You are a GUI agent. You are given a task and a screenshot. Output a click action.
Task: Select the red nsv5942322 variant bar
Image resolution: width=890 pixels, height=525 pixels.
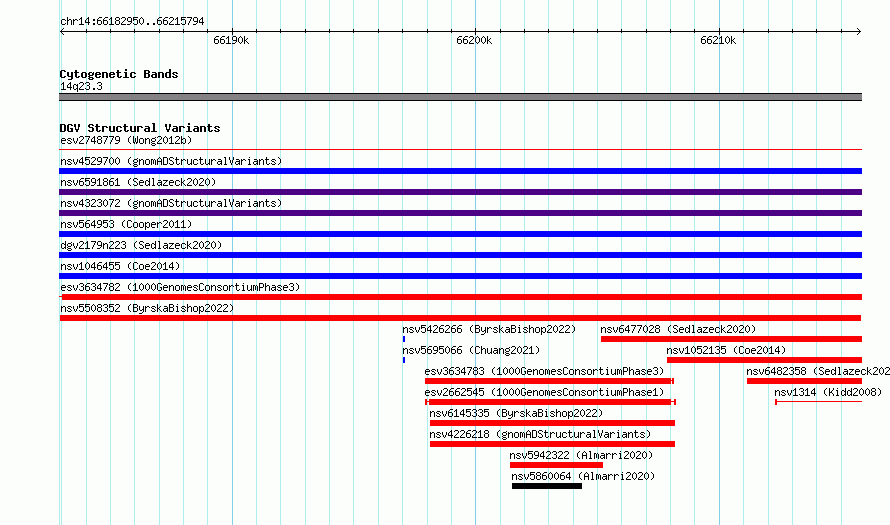[556, 465]
